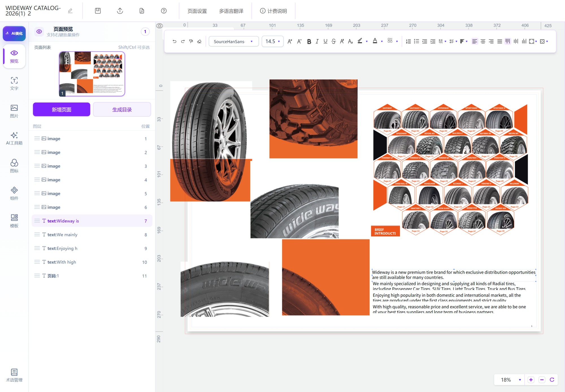Image resolution: width=565 pixels, height=392 pixels.
Task: Toggle bold formatting
Action: 309,42
